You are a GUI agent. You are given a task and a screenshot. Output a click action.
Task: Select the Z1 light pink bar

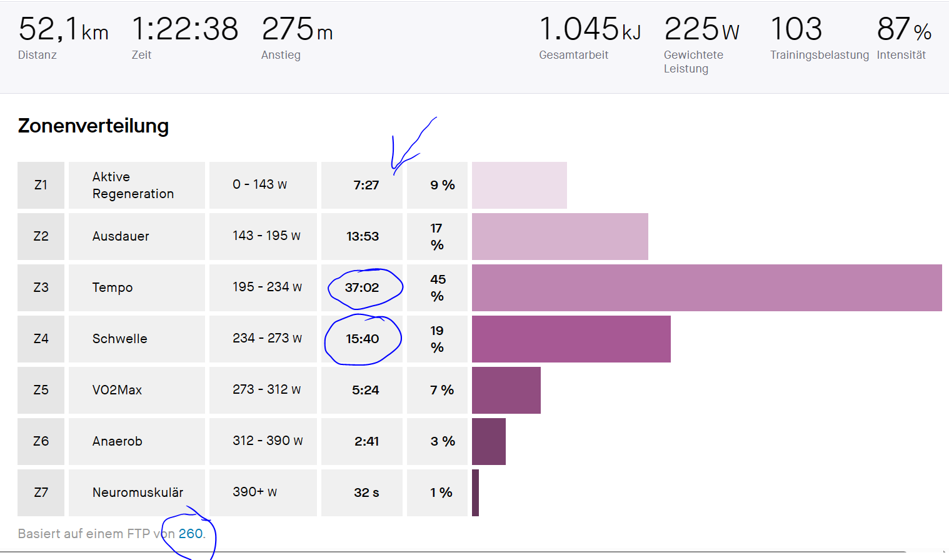click(x=519, y=185)
